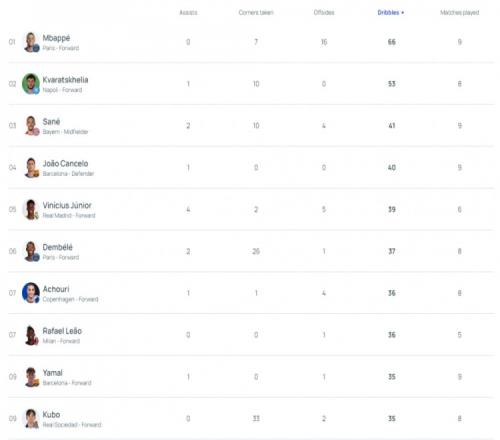Open Yamal's player photo

[x=31, y=377]
